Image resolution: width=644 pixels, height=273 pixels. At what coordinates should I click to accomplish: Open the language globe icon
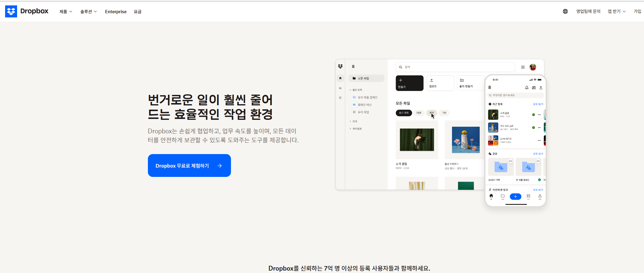click(565, 11)
